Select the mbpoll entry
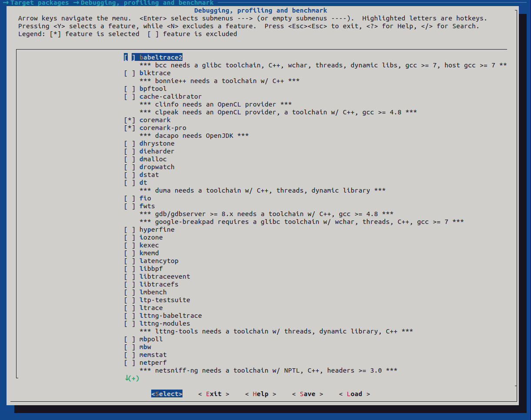 (143, 339)
